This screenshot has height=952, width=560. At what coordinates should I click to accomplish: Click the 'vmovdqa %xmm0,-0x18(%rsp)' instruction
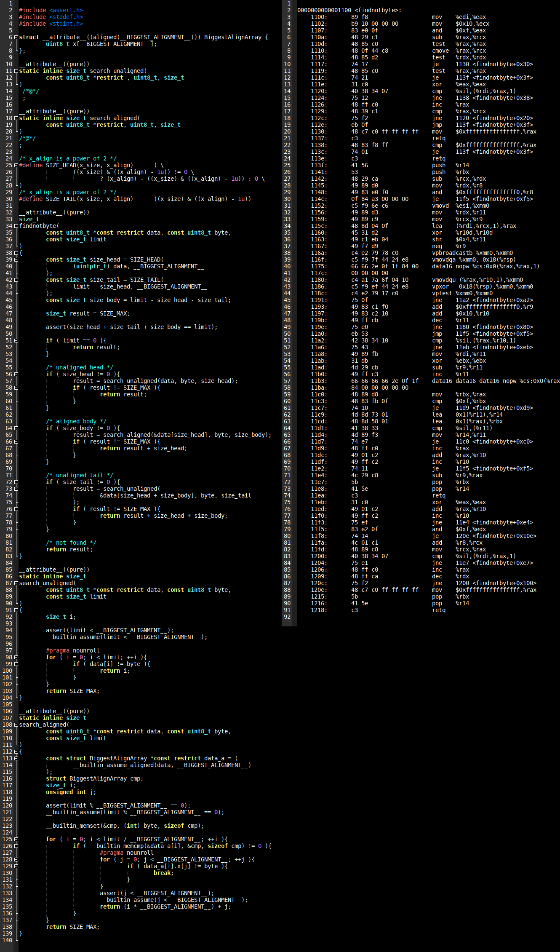point(474,260)
